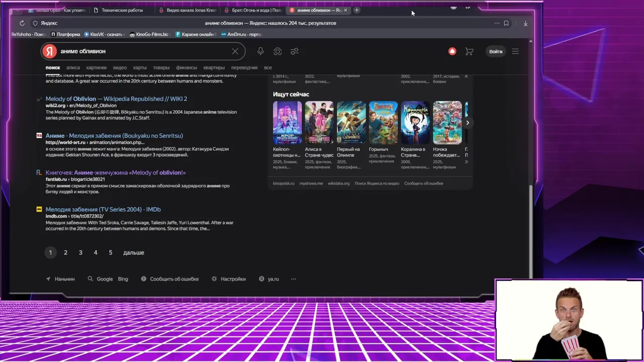Select the 'квартиры' search category
644x362 pixels.
click(214, 67)
